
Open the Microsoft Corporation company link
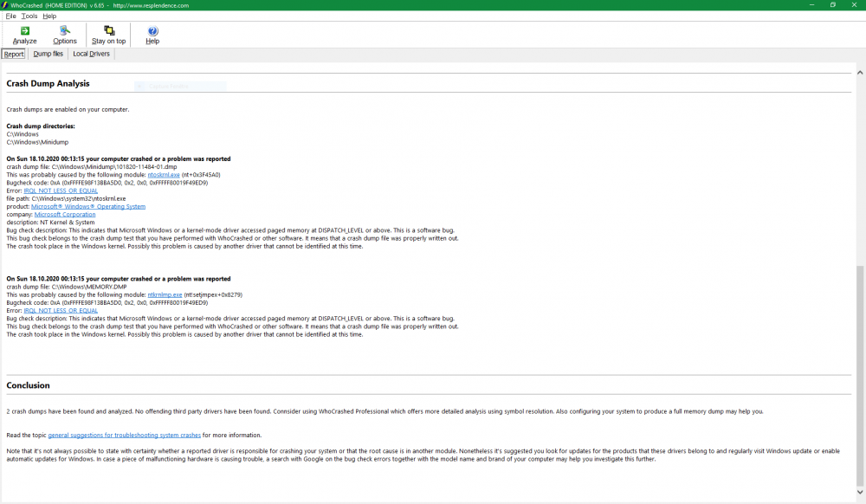click(65, 214)
